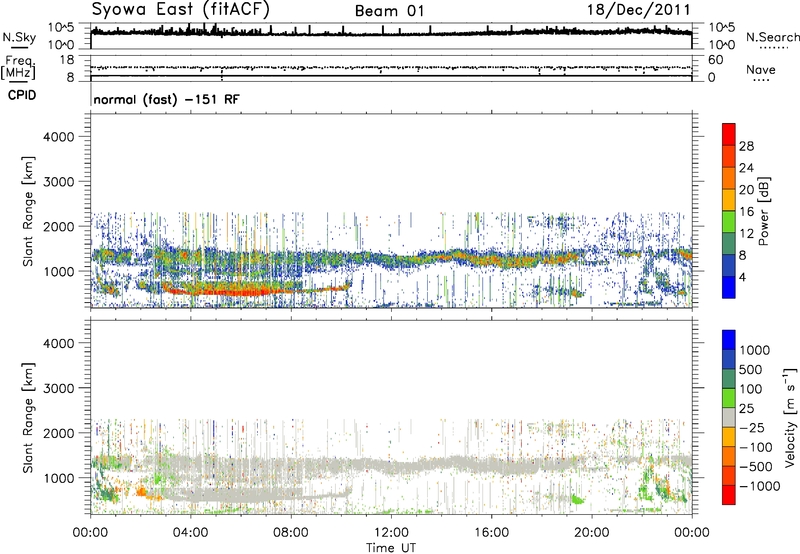Screen dimensions: 800x554
Task: Click the blue bottom of the power colorbar
Action: [x=729, y=287]
